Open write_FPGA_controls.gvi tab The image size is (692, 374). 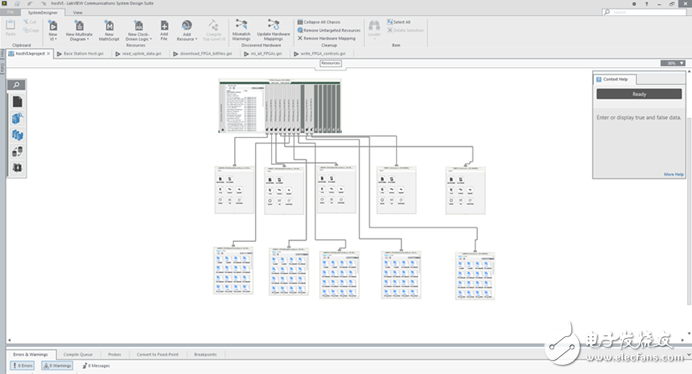point(320,53)
